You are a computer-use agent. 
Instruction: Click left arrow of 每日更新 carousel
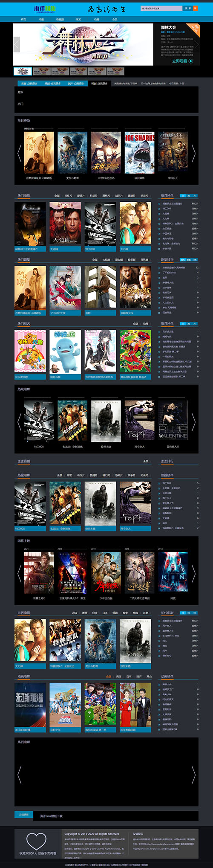pyautogui.click(x=19, y=153)
